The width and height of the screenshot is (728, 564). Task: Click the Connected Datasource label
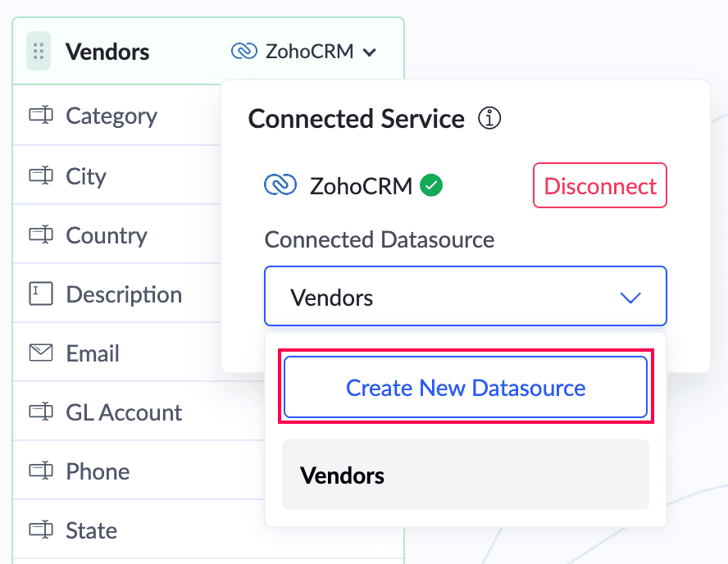[x=380, y=239]
